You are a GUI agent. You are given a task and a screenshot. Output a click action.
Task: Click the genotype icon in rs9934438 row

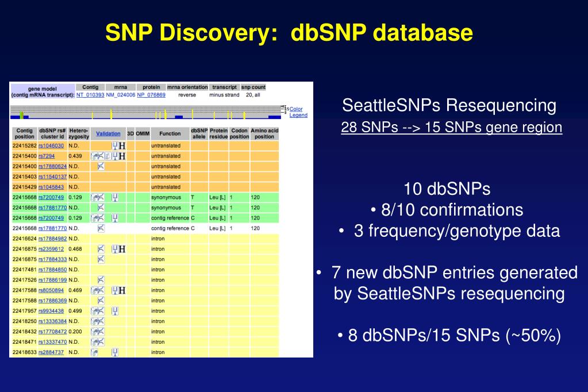point(115,311)
